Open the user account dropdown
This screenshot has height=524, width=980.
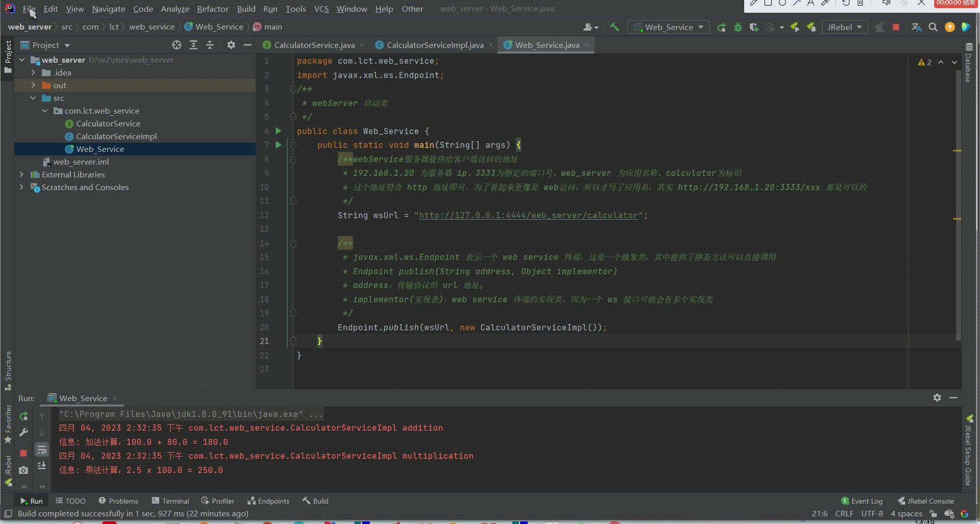(x=591, y=28)
